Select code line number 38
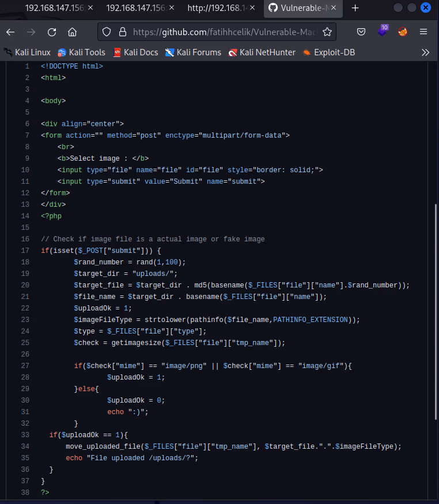Viewport: 439px width, 504px height. [x=25, y=492]
